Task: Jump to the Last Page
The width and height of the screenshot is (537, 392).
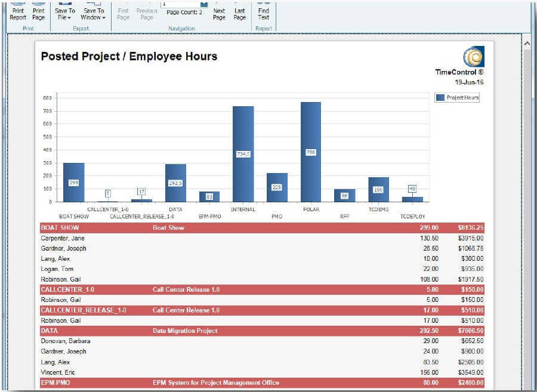Action: coord(239,13)
